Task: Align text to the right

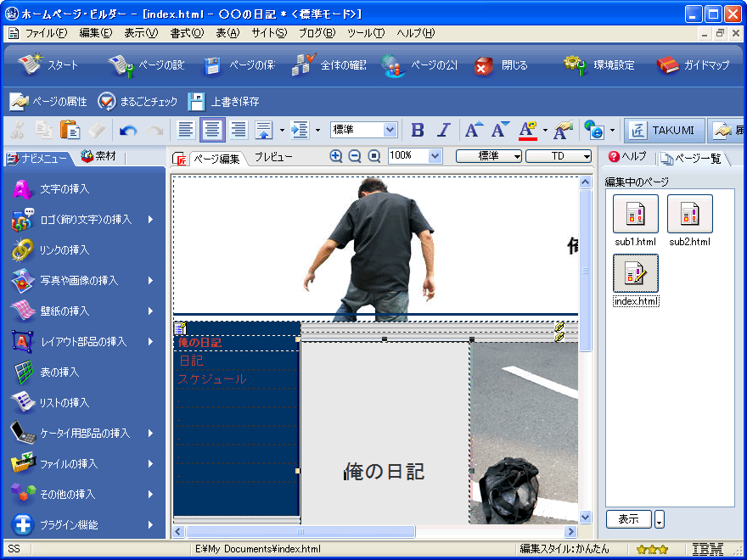Action: point(239,130)
